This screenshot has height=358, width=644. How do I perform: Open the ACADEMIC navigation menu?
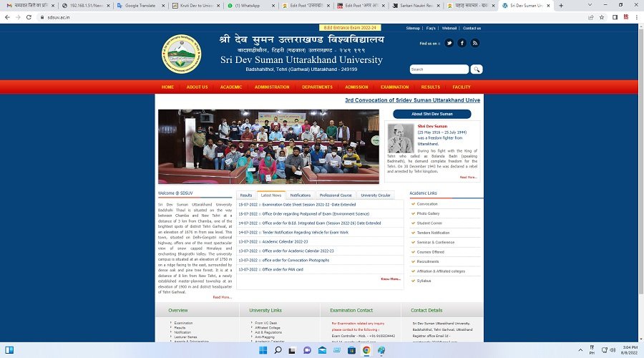tap(230, 87)
